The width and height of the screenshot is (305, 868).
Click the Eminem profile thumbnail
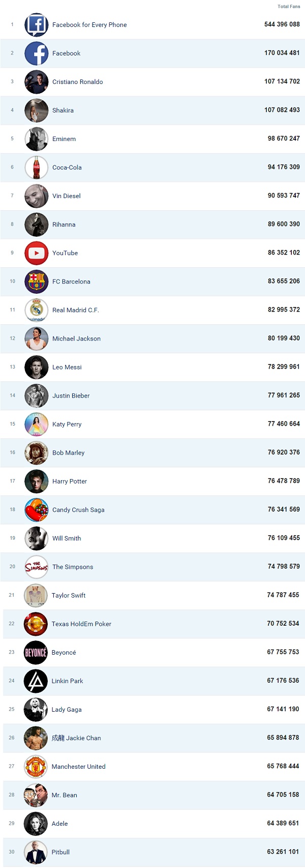pos(36,139)
